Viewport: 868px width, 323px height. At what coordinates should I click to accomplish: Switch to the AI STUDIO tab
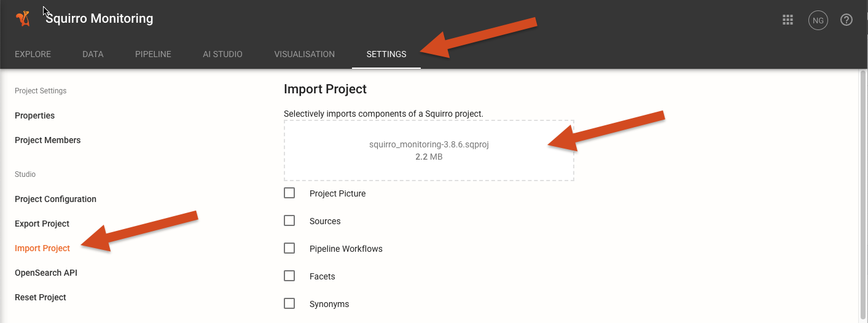coord(222,54)
